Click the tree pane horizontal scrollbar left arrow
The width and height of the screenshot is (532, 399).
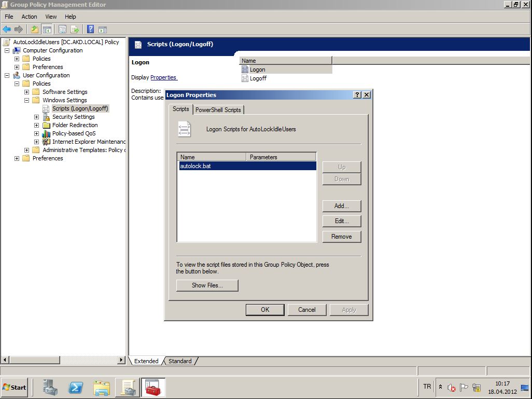click(x=5, y=360)
